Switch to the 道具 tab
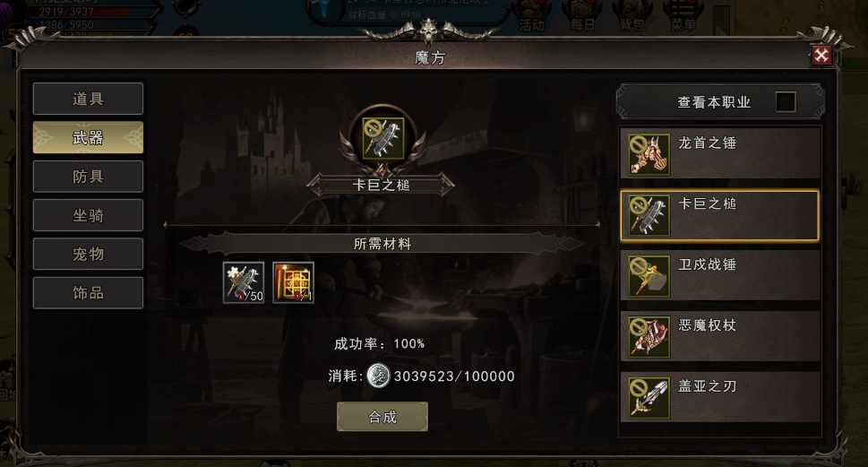Screen dimensions: 868x467 (x=88, y=99)
